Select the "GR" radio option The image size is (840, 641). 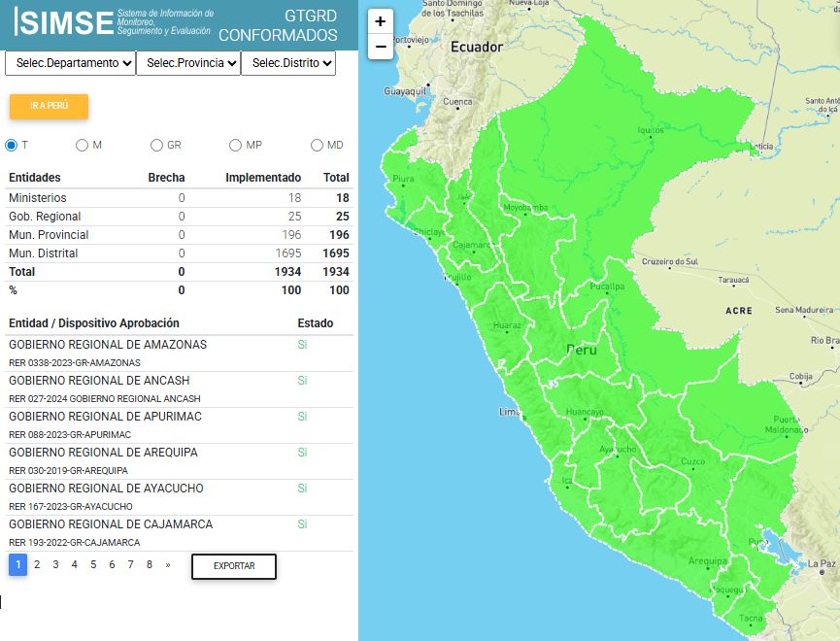[x=155, y=145]
